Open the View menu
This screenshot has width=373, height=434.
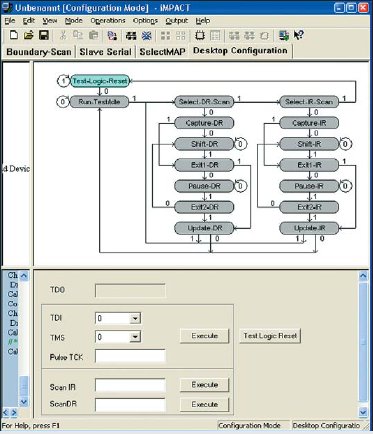coord(50,21)
